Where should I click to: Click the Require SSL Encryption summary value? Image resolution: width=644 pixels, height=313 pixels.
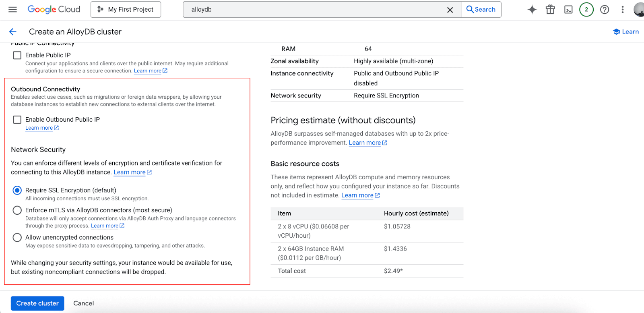386,95
